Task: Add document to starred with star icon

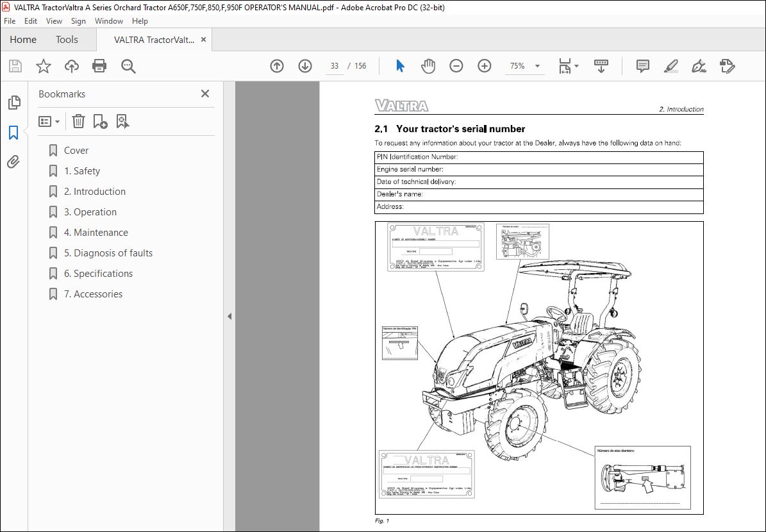Action: pyautogui.click(x=44, y=66)
